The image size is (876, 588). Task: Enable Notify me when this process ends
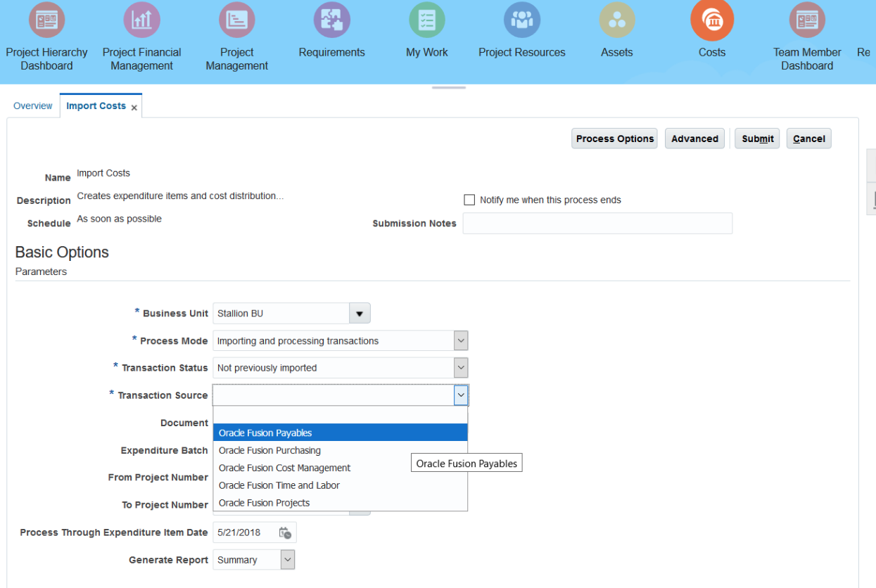[469, 200]
